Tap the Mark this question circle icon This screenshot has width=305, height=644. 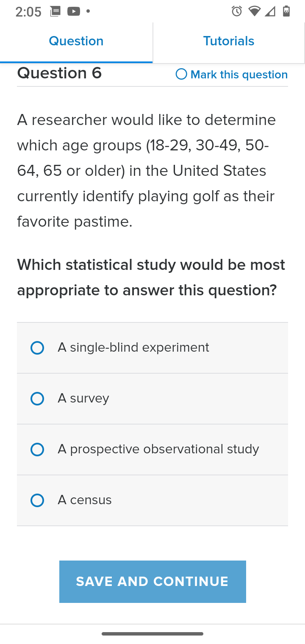point(181,74)
